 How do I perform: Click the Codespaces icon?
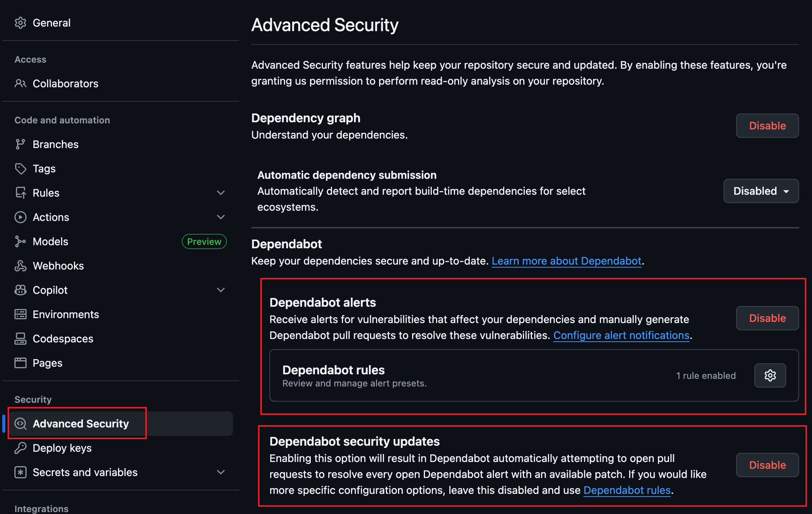point(20,338)
